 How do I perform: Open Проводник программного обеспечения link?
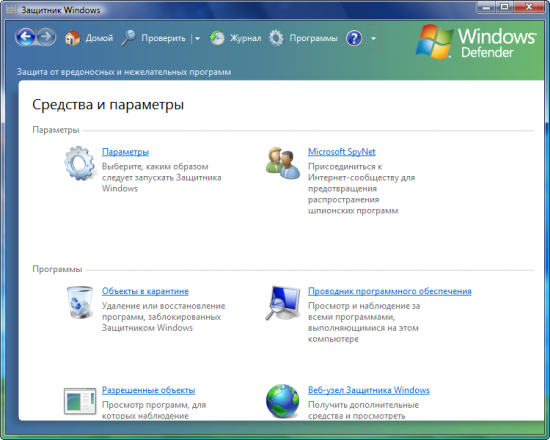[x=390, y=291]
